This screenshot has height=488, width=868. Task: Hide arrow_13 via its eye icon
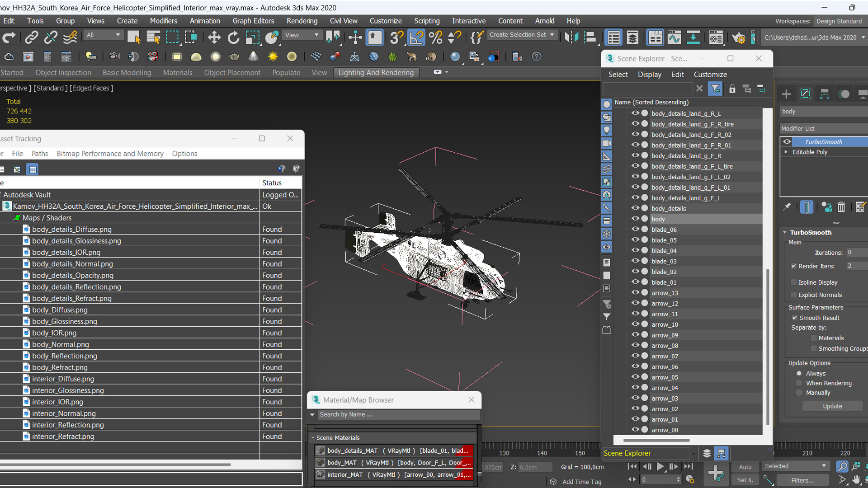pyautogui.click(x=635, y=292)
